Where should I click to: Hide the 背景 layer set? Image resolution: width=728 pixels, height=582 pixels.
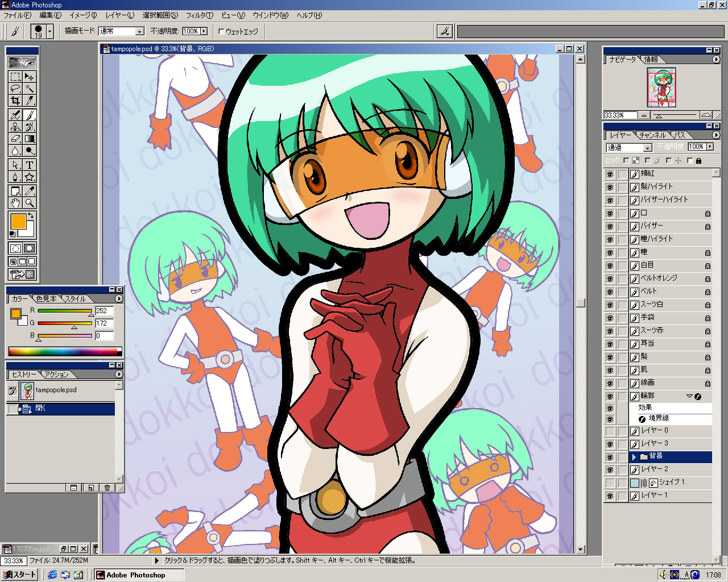tap(610, 457)
